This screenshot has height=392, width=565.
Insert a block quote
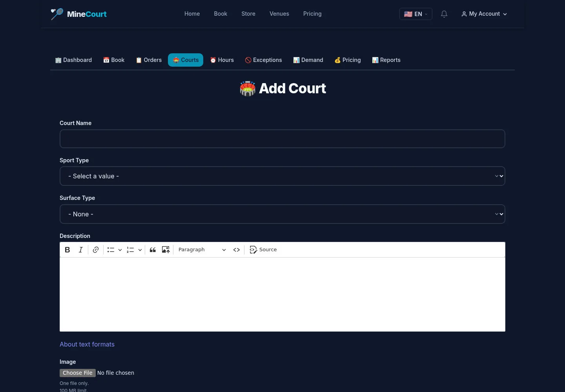[153, 250]
